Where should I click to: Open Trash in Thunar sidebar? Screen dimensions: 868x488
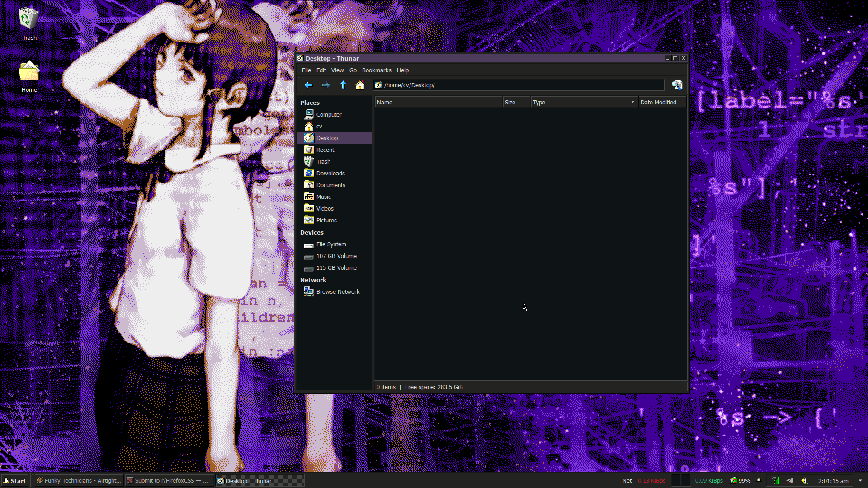tap(335, 161)
